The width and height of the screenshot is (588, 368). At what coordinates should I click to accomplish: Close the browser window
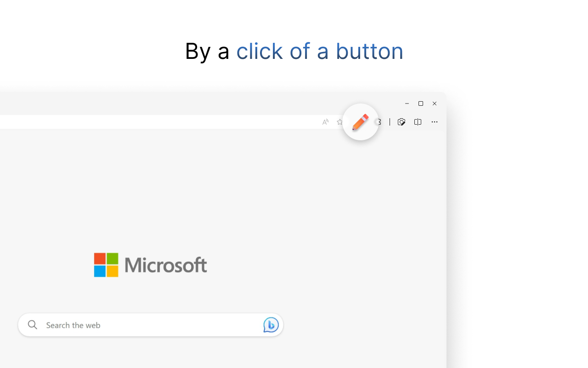coord(435,103)
